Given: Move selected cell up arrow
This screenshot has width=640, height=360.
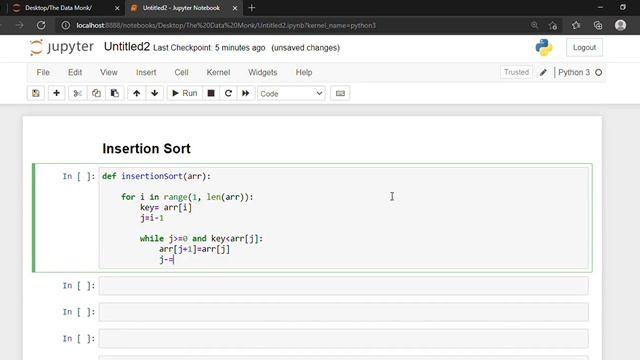Looking at the screenshot, I should (136, 93).
